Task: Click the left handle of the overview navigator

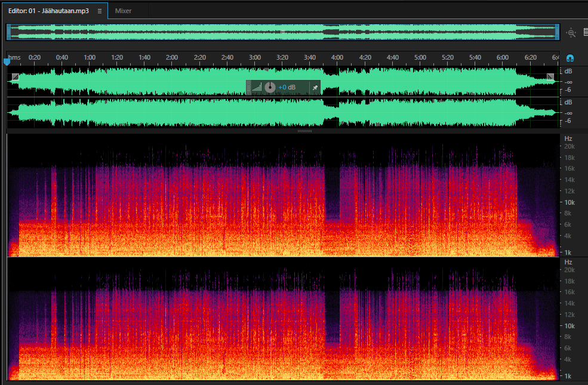Action: coord(8,32)
